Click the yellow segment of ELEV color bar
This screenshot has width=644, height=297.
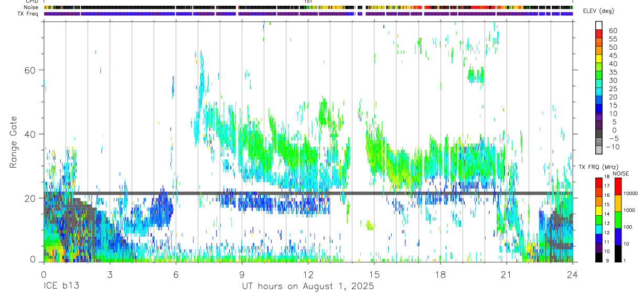tap(599, 58)
